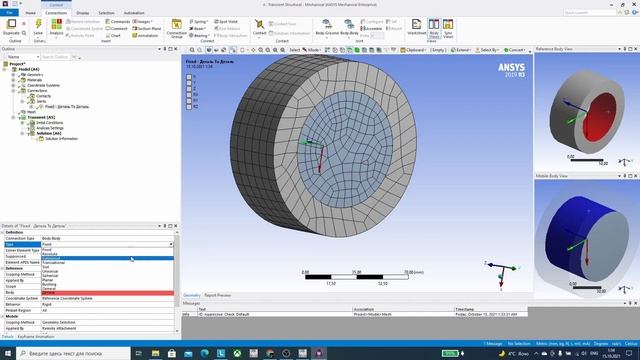Screen dimensions: 640x360
Task: Select Universal from joint type list
Action: (x=107, y=271)
